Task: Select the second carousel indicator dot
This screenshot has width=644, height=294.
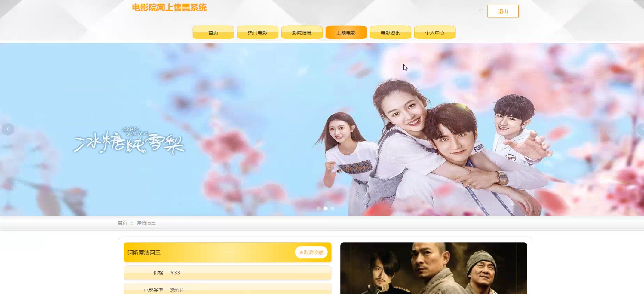Action: [x=326, y=208]
